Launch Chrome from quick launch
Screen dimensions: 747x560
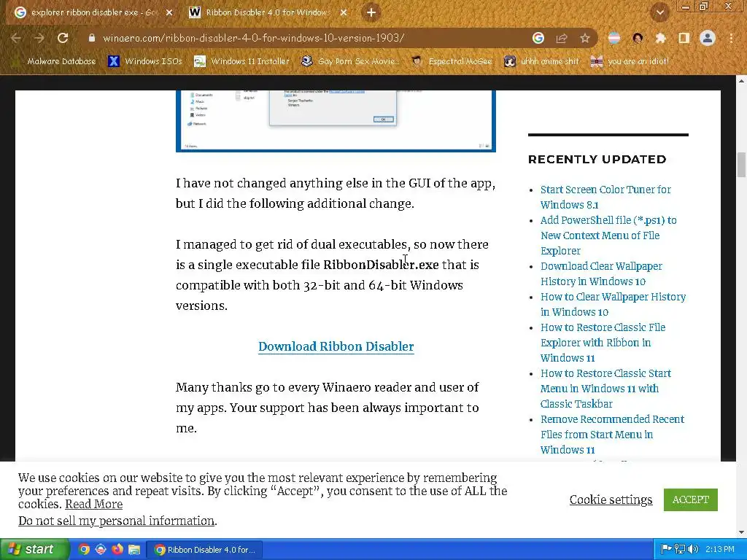(x=84, y=550)
